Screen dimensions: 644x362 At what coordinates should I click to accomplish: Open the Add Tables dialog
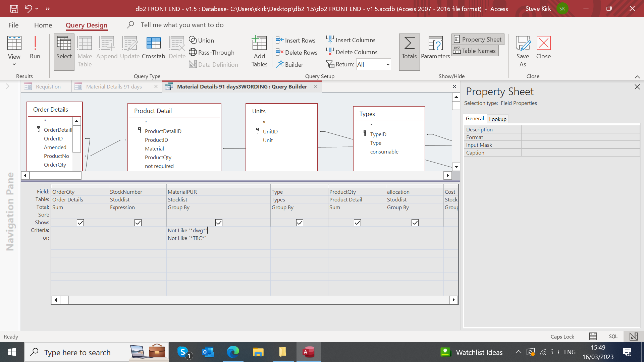point(259,52)
